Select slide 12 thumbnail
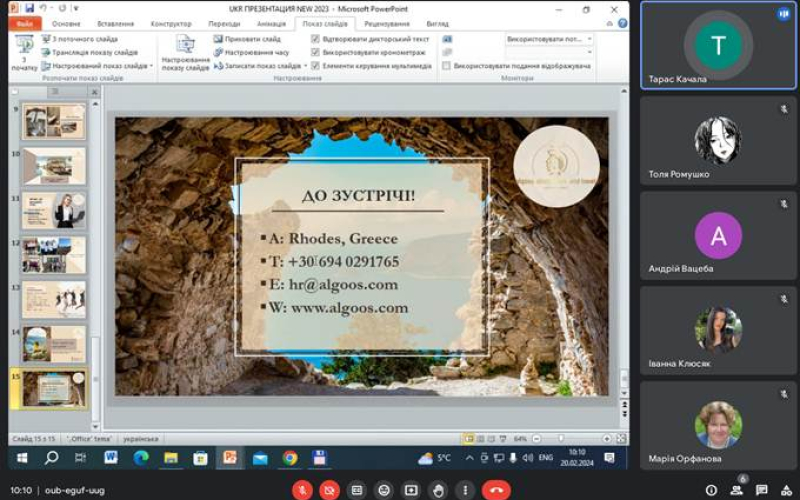The width and height of the screenshot is (800, 500). click(x=54, y=255)
